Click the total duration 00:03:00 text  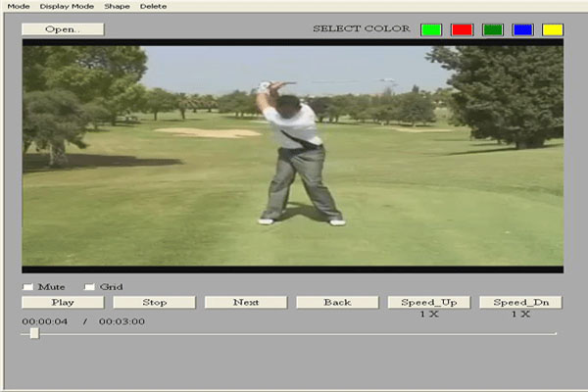122,321
